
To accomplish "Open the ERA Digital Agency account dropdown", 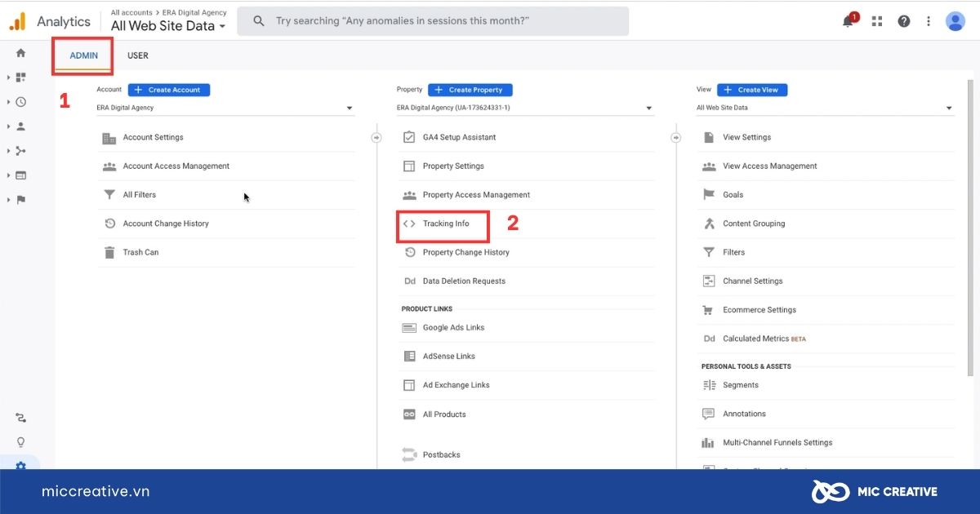I will pyautogui.click(x=225, y=108).
